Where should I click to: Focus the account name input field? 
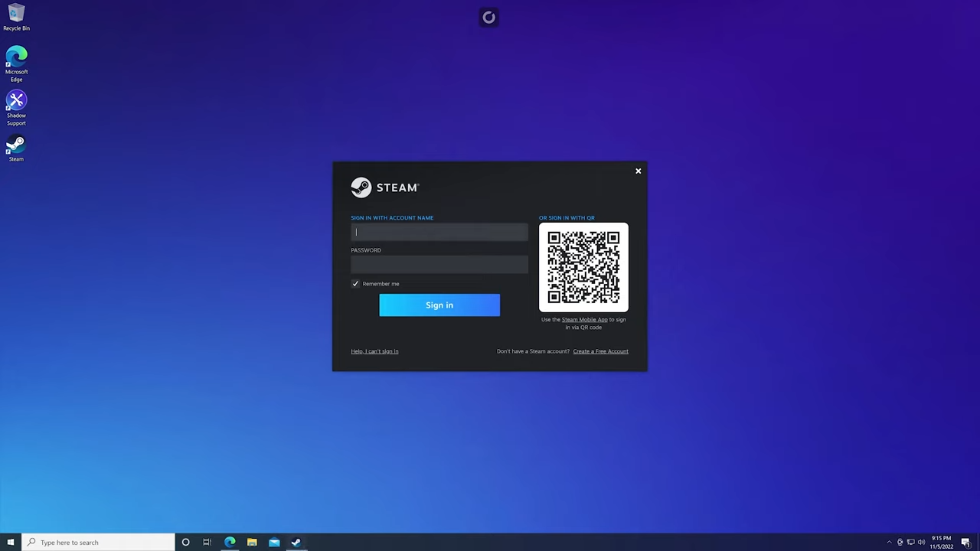coord(439,232)
